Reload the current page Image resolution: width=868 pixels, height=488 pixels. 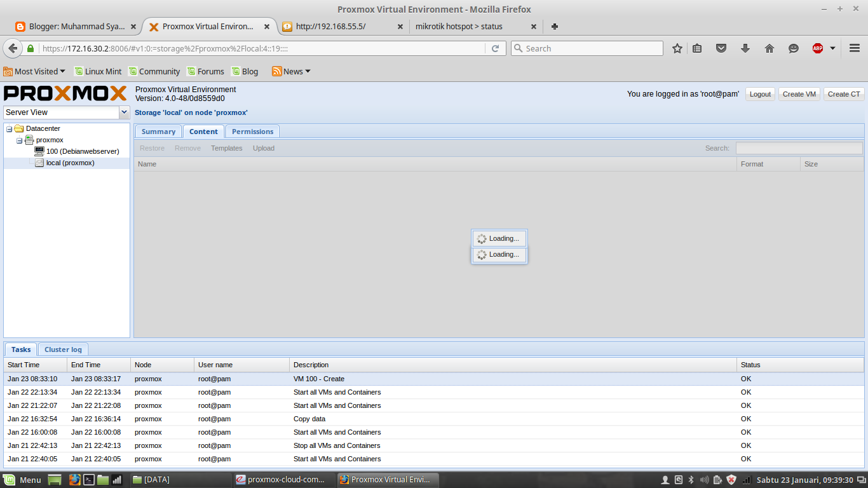496,48
